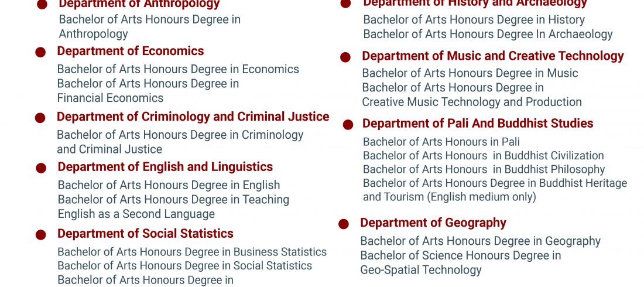Click the bullet beside Music and Creative Technology
This screenshot has width=644, height=287.
click(345, 57)
